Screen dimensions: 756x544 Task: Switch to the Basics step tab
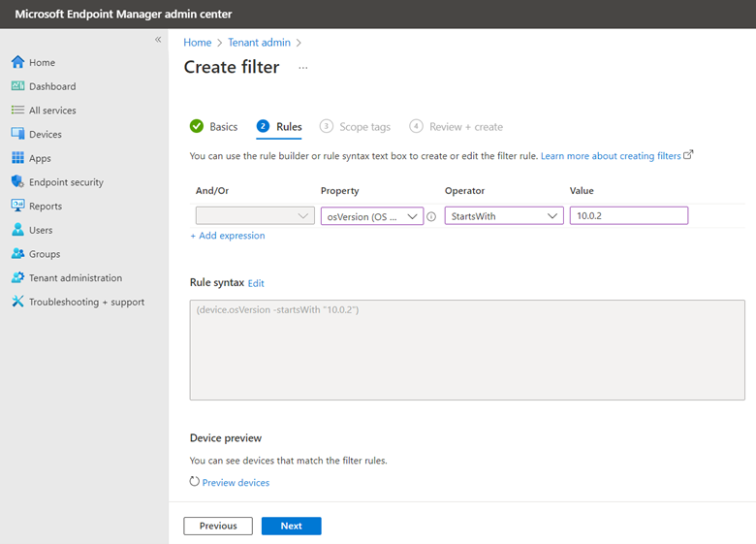click(213, 126)
